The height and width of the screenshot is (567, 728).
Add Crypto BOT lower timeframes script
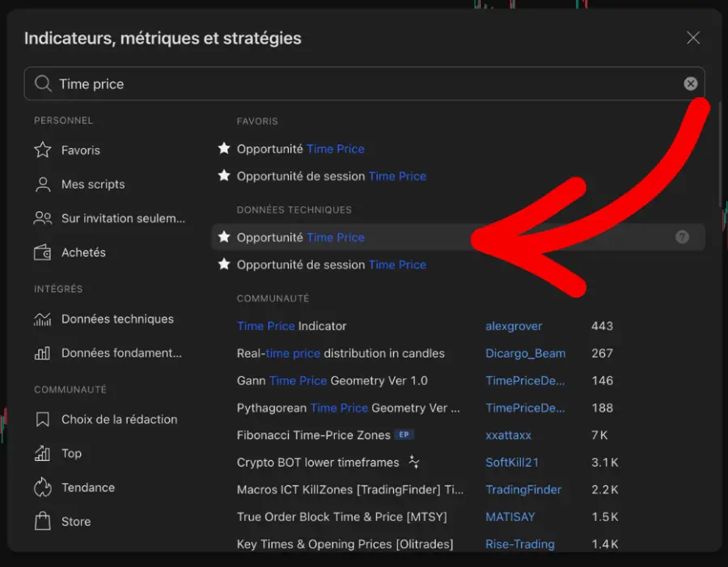tap(318, 463)
